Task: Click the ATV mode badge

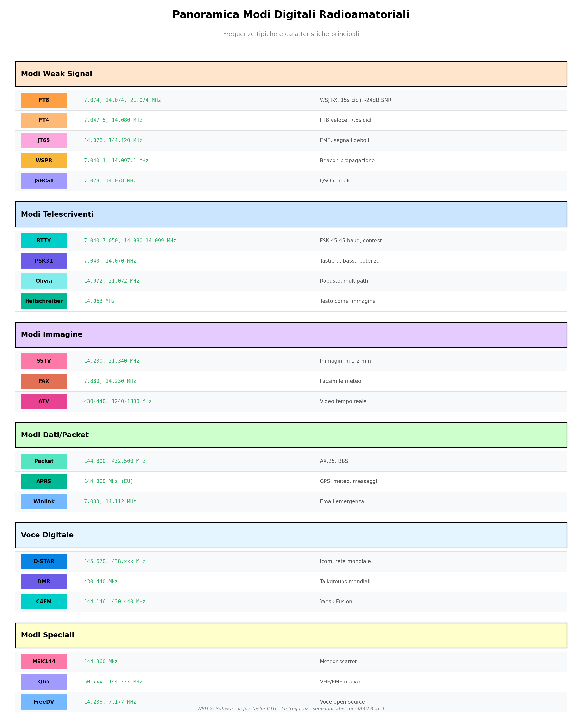Action: pos(44,401)
